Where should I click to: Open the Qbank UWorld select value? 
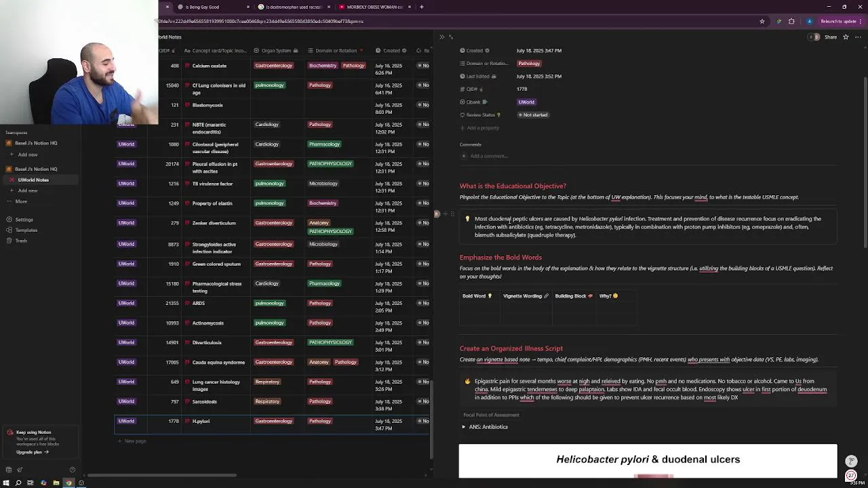(x=526, y=102)
